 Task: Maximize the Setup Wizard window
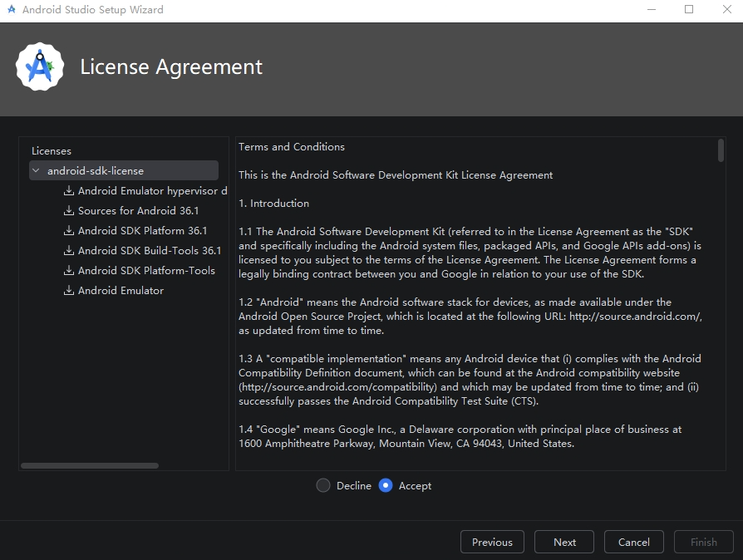coord(689,9)
